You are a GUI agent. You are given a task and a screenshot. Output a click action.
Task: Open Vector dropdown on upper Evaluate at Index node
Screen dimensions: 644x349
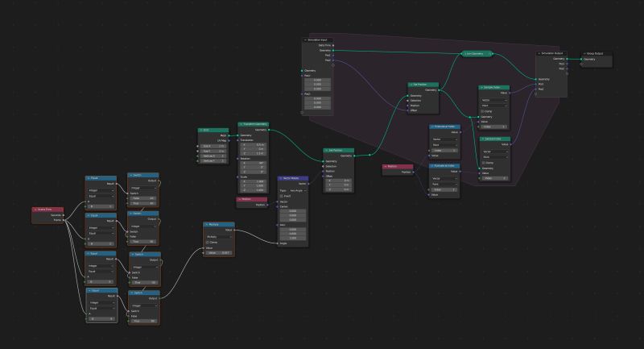445,139
